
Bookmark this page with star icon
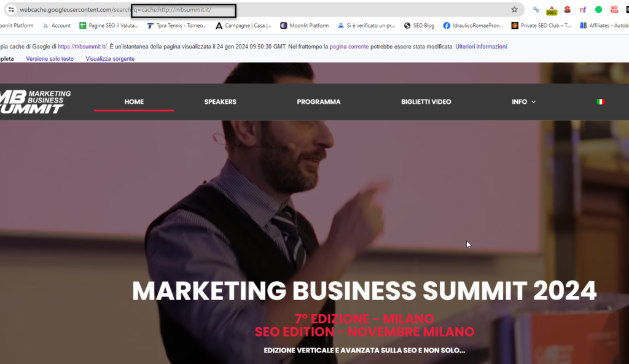click(x=514, y=10)
